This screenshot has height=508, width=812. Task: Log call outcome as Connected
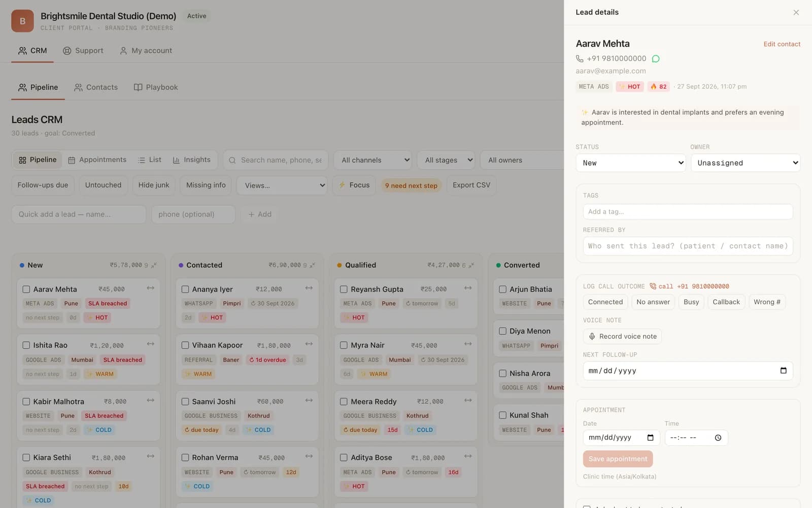[605, 302]
